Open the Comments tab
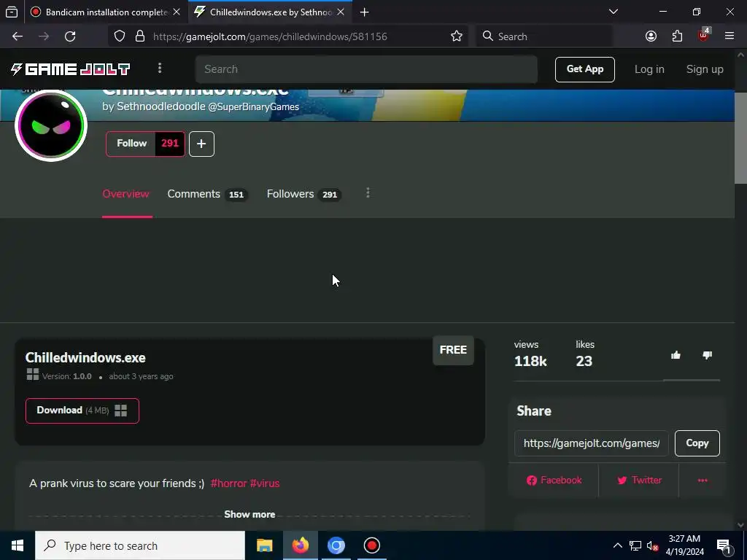 [206, 194]
